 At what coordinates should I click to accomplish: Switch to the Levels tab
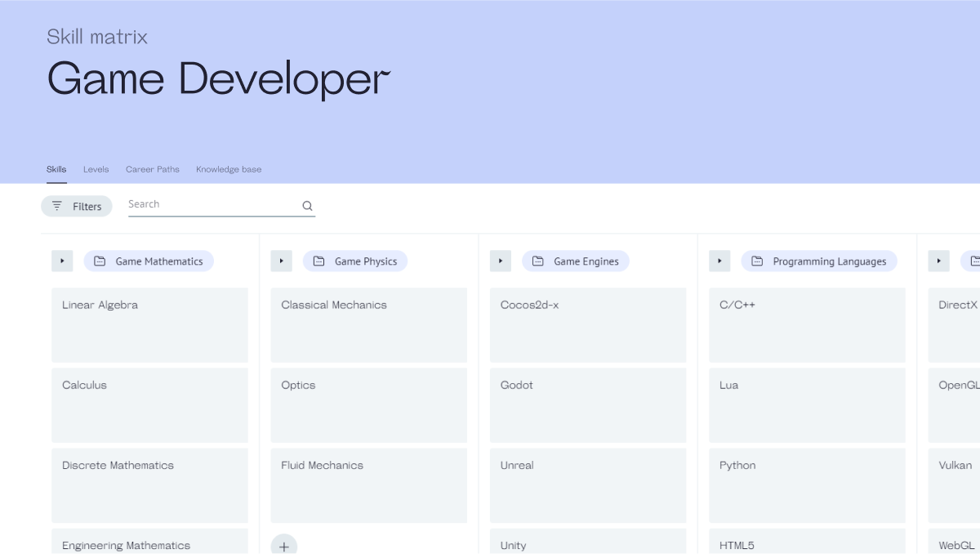(x=96, y=169)
